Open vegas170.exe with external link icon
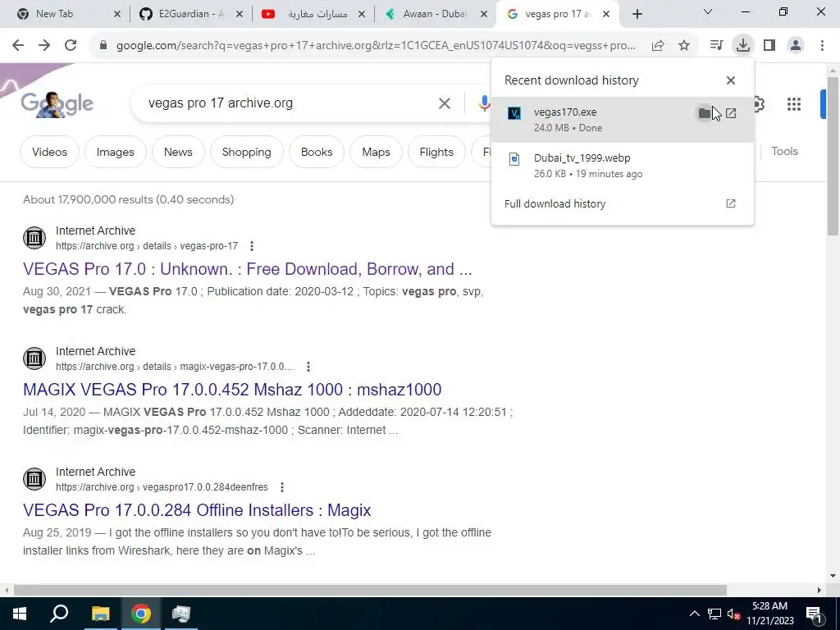The image size is (840, 630). (x=731, y=113)
